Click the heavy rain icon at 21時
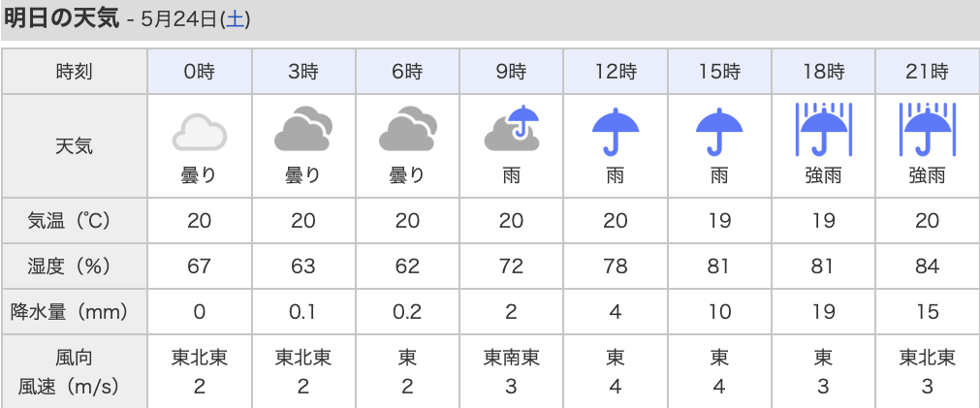980x408 pixels. coord(927,130)
